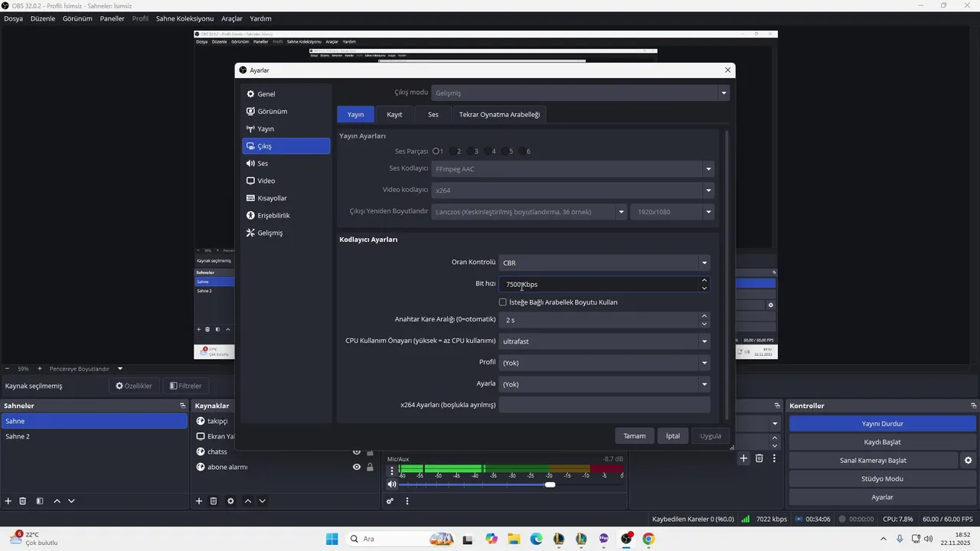This screenshot has height=551, width=980.
Task: Stop streaming with Yayını Durdur
Action: click(x=883, y=424)
